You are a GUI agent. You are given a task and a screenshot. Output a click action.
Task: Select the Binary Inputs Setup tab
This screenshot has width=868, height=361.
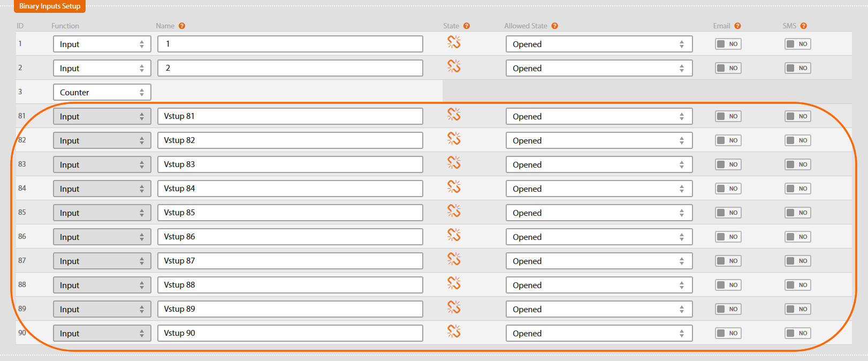pyautogui.click(x=50, y=6)
